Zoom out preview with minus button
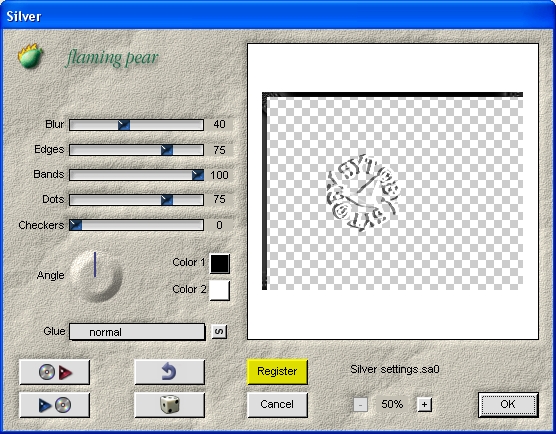Screen dimensions: 556x434 click(360, 405)
